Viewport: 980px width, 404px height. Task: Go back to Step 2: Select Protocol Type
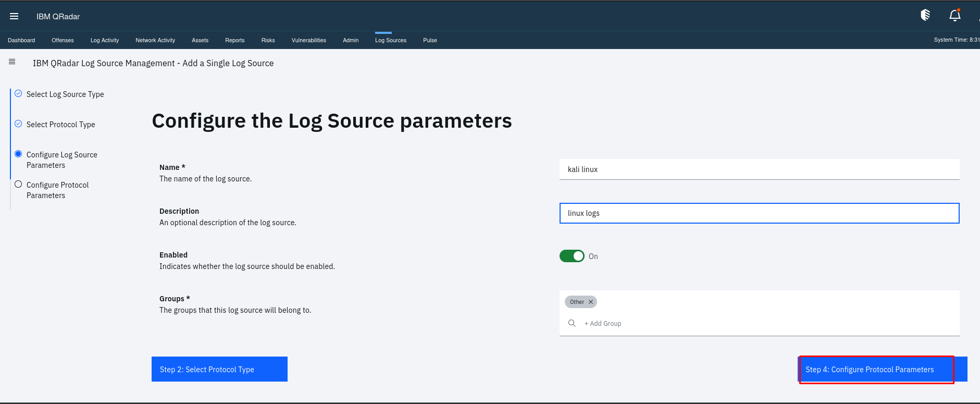coord(219,369)
